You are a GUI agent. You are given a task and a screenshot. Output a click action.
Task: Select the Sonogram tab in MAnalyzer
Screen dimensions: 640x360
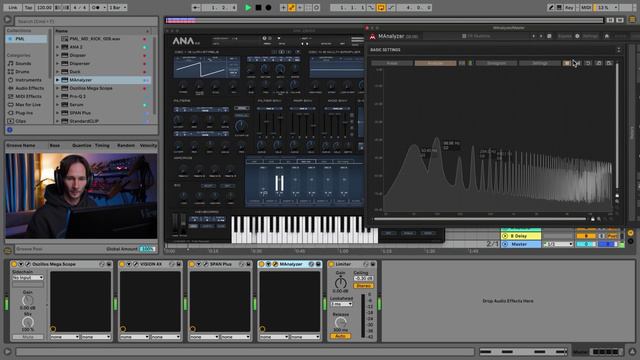pos(496,63)
